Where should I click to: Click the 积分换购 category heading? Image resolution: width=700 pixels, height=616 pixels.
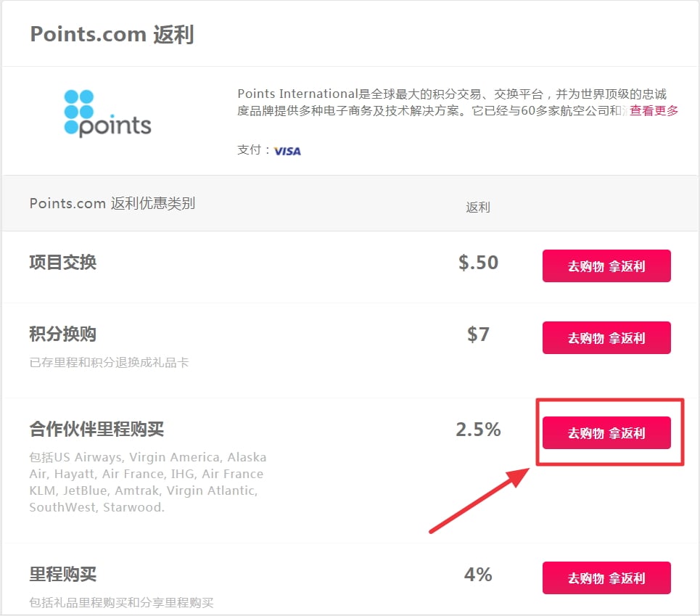coord(63,334)
